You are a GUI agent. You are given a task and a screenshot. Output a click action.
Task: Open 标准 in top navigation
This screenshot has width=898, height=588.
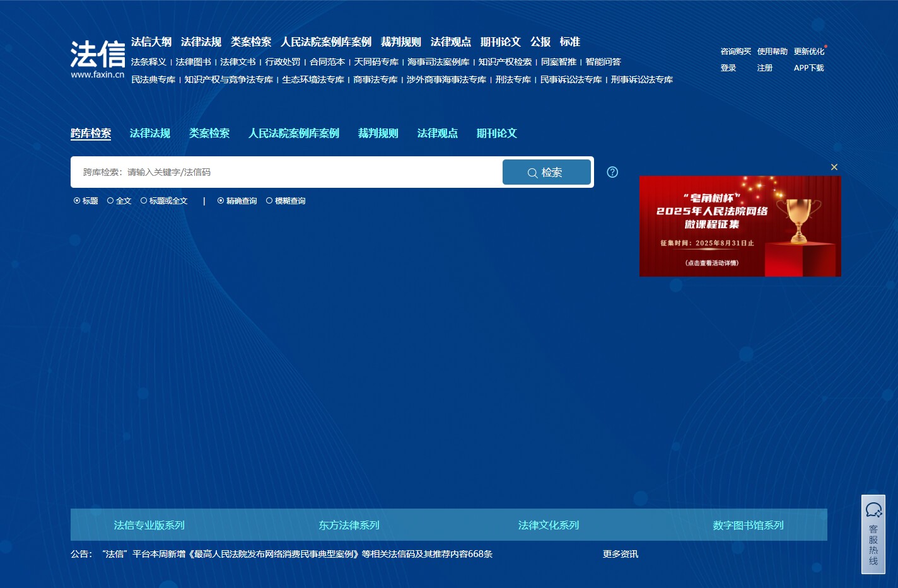click(570, 42)
